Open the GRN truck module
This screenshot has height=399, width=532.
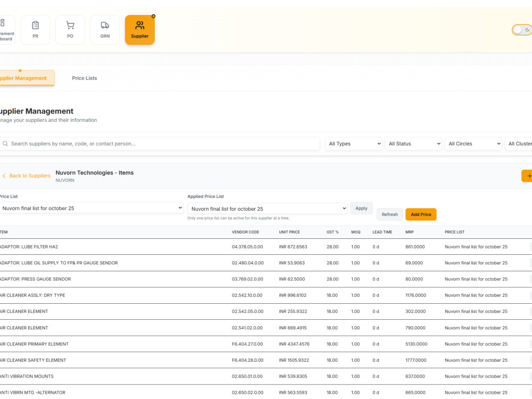click(x=105, y=29)
